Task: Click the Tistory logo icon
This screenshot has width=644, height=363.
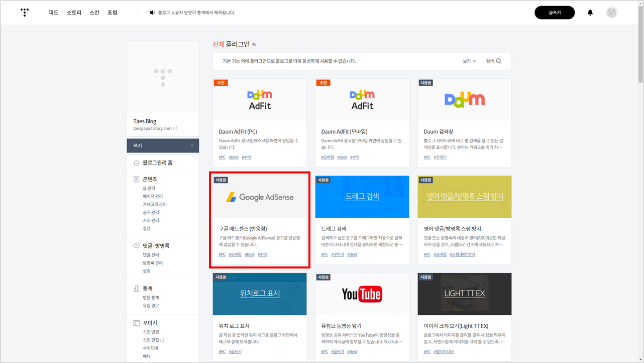Action: (25, 13)
